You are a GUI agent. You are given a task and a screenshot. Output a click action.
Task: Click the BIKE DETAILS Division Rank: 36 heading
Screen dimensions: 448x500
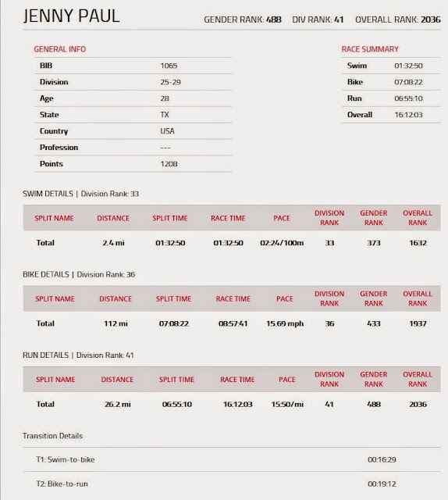79,274
